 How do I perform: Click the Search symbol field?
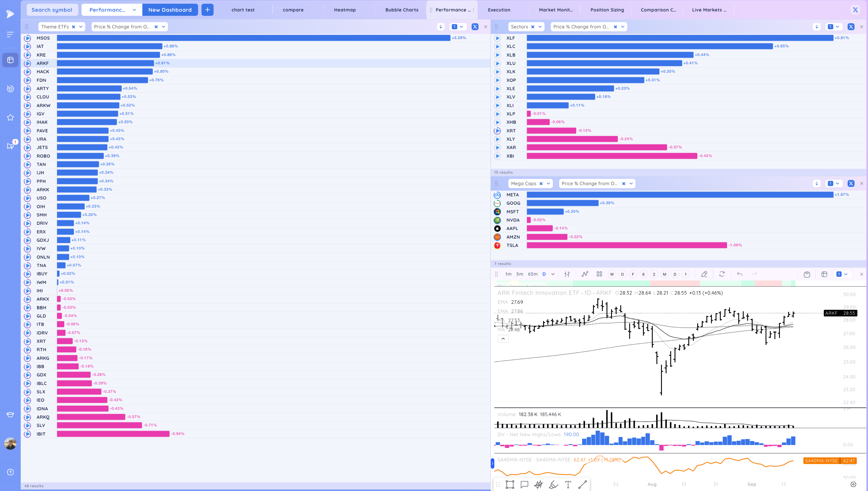52,10
